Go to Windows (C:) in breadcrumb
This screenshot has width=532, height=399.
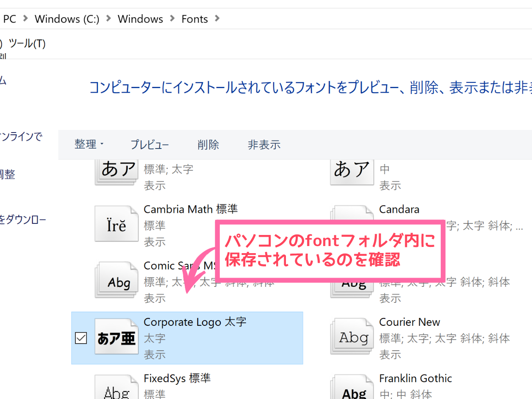point(67,19)
